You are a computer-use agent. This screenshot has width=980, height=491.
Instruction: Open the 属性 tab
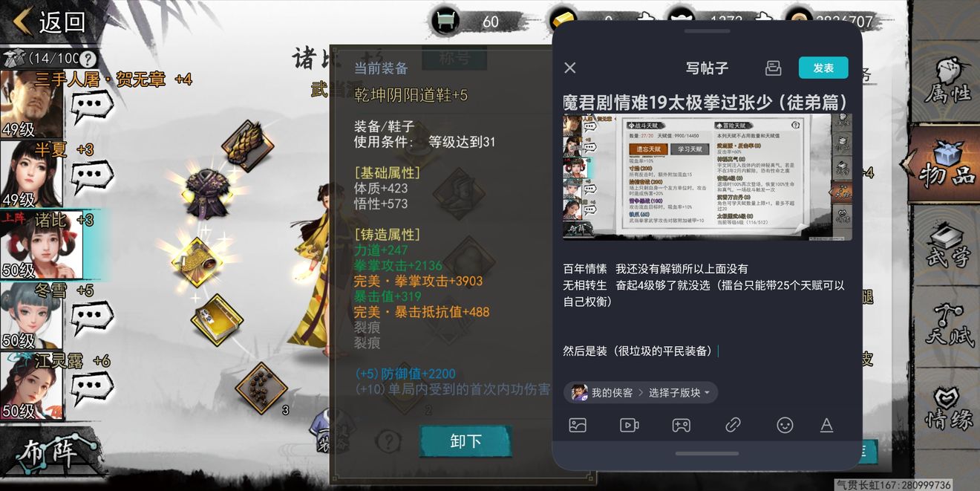click(x=949, y=83)
